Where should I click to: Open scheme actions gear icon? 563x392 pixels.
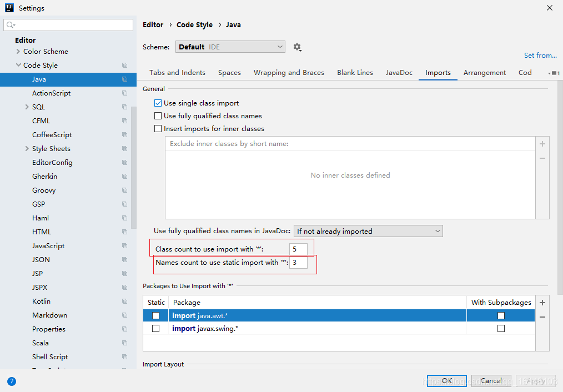(x=297, y=47)
